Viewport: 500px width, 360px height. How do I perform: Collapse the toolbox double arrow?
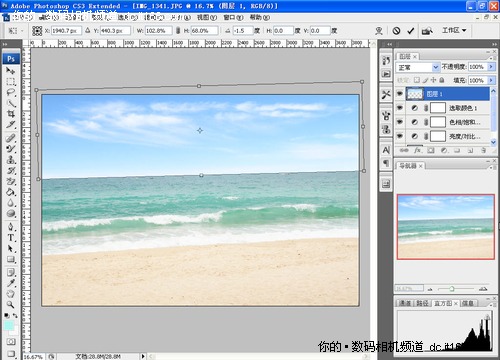5,44
